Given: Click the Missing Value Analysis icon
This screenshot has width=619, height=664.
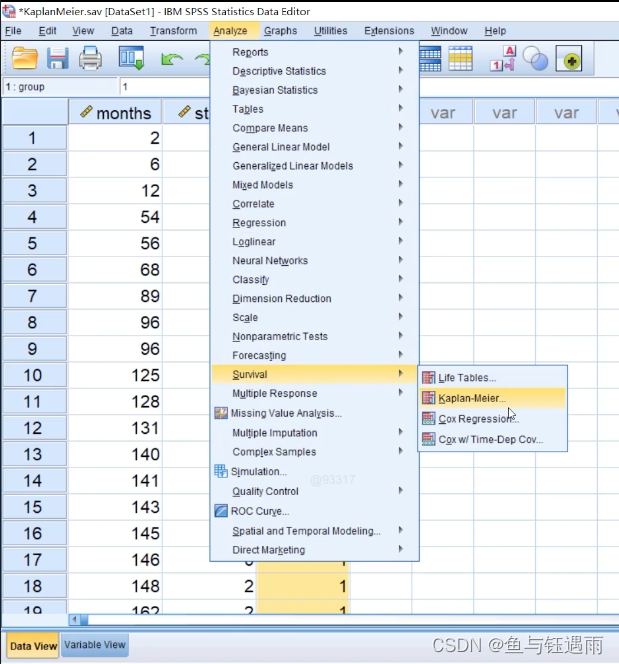Looking at the screenshot, I should pyautogui.click(x=221, y=413).
